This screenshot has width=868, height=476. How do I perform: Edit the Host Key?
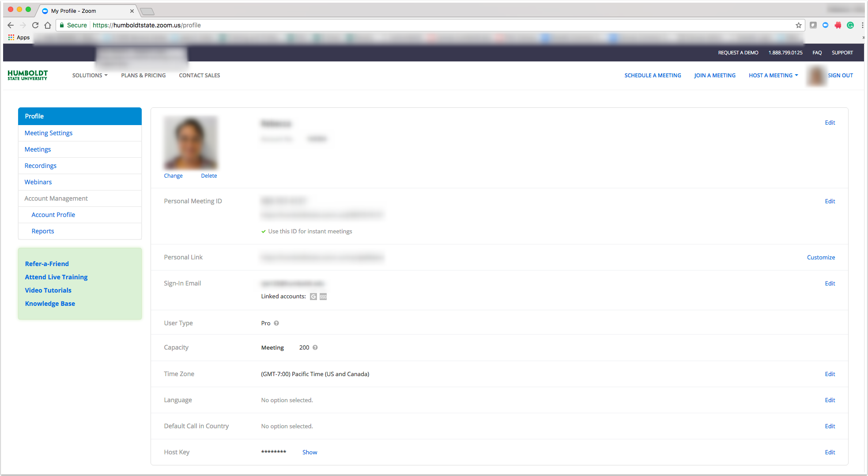click(x=830, y=453)
